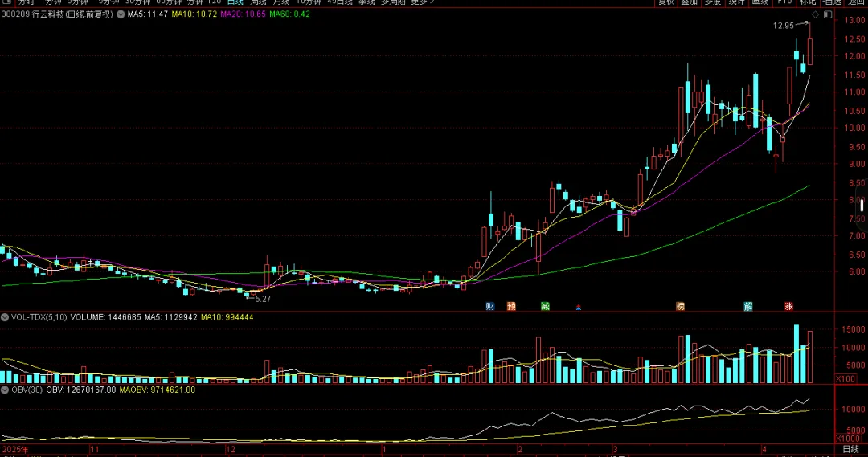This screenshot has width=868, height=457.
Task: Click the MA5: 11.47 label
Action: coord(147,14)
